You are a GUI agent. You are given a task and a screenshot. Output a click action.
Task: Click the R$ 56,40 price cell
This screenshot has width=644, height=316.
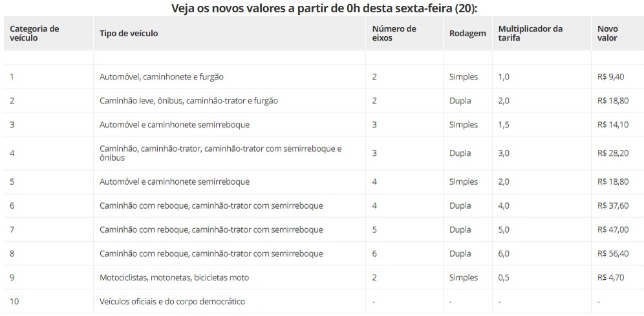(613, 253)
